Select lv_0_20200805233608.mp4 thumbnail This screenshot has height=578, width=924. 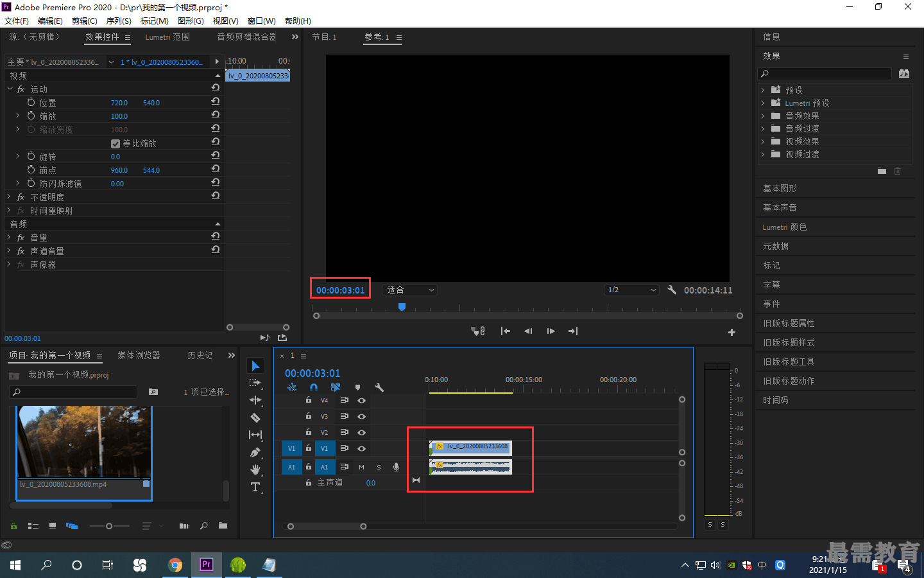click(84, 442)
